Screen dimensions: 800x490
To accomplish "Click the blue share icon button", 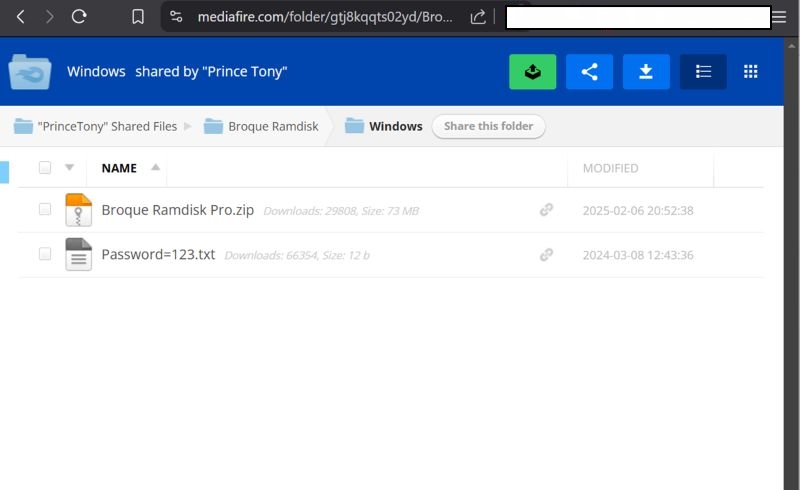I will 589,72.
